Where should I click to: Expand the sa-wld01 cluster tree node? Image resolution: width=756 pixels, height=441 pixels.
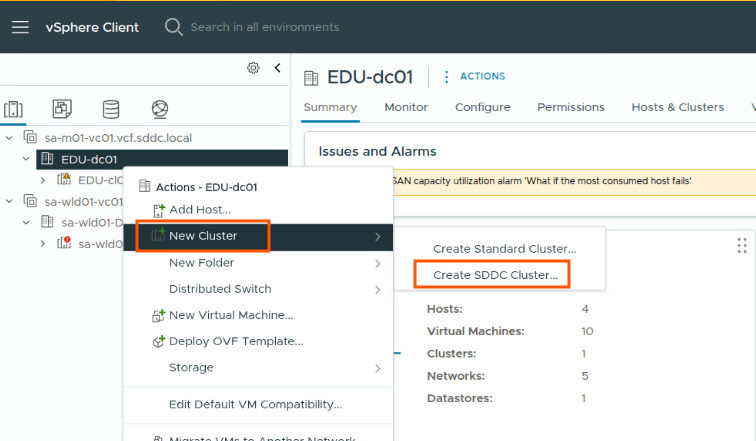pos(43,243)
